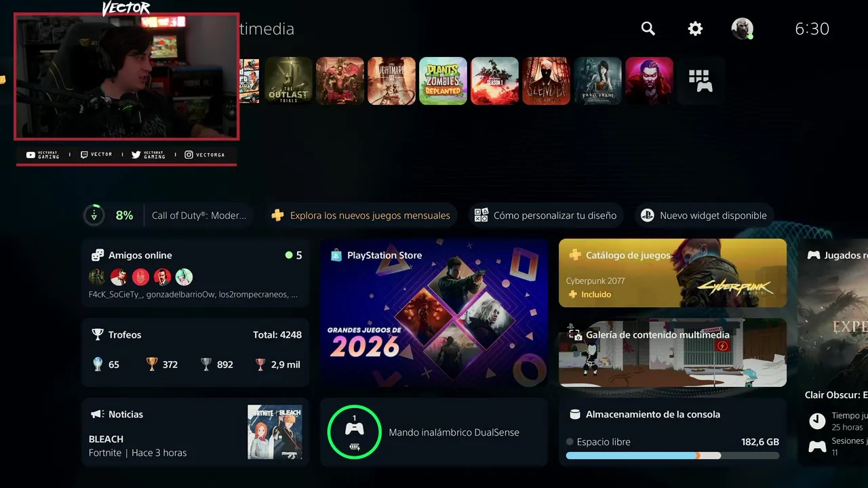Click the play time clock icon
868x488 pixels.
817,421
